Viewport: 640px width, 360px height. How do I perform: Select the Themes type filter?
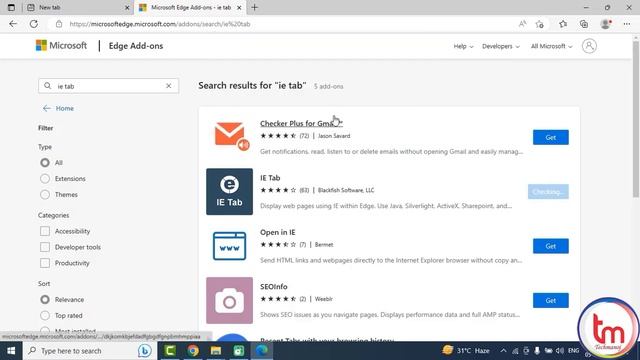(45, 194)
